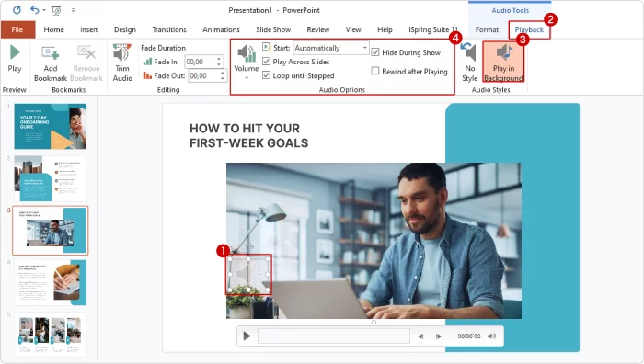Image resolution: width=644 pixels, height=364 pixels.
Task: Skip audio forward with forward button
Action: [438, 336]
